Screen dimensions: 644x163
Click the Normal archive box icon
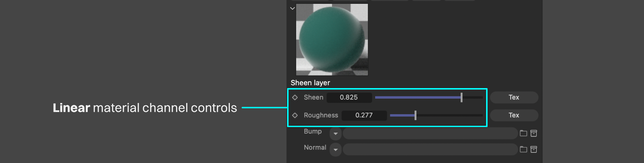pyautogui.click(x=534, y=149)
